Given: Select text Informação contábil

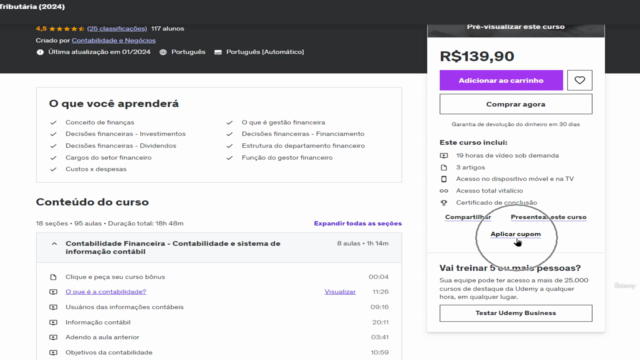Looking at the screenshot, I should (98, 322).
